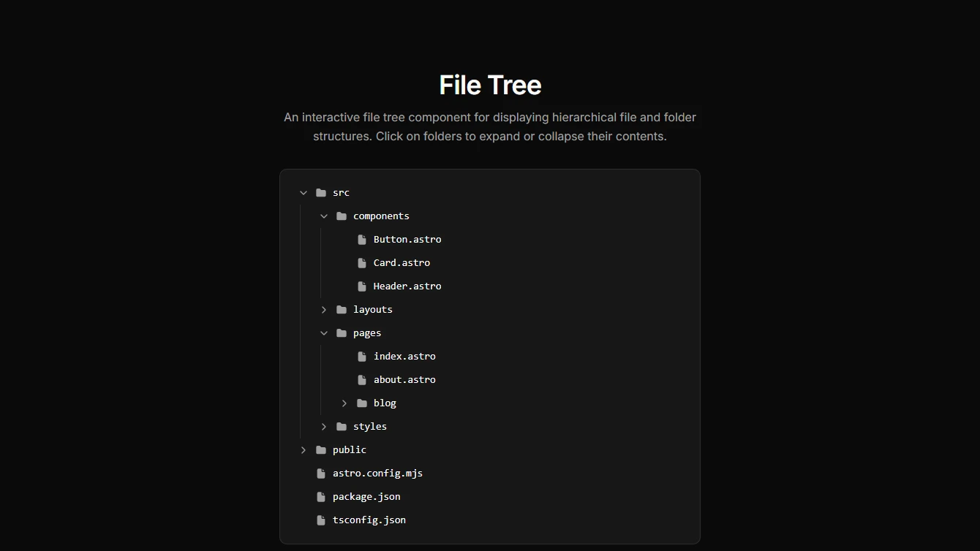Click the src folder icon
The height and width of the screenshot is (551, 980).
click(321, 192)
